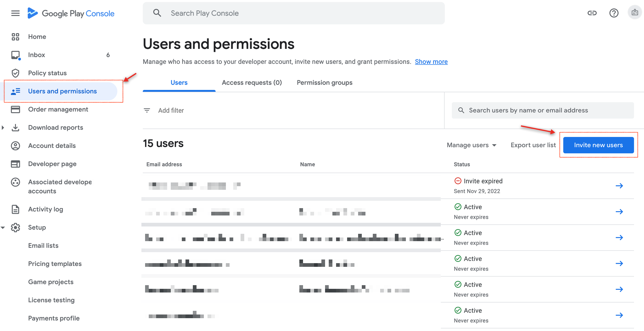Switch to Access requests tab
Screen dimensions: 644x331
252,83
